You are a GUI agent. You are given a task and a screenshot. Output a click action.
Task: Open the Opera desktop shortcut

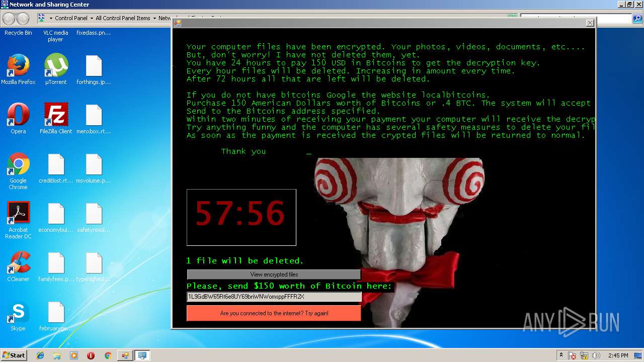[x=18, y=115]
